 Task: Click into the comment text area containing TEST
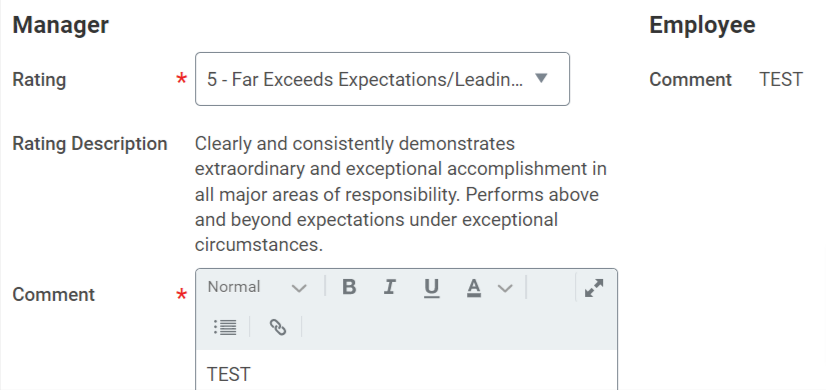[406, 370]
